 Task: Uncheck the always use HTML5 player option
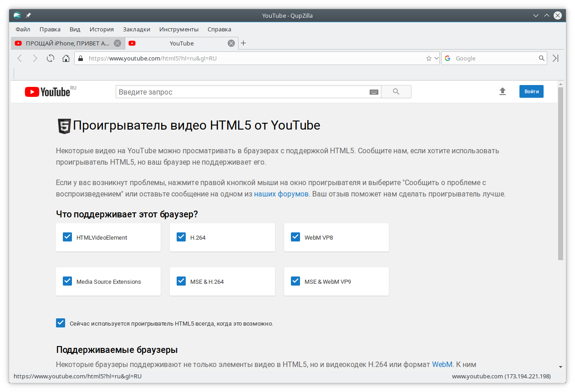tap(61, 323)
